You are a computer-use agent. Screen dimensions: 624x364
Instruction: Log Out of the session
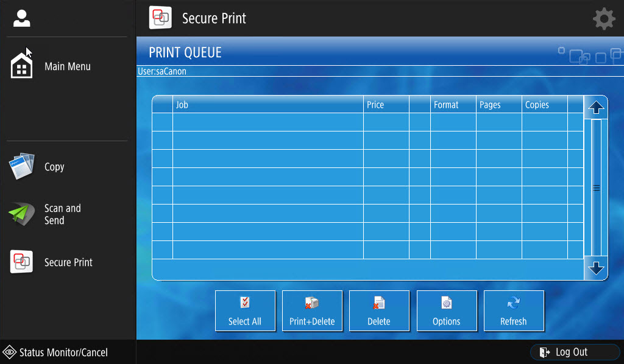(575, 352)
